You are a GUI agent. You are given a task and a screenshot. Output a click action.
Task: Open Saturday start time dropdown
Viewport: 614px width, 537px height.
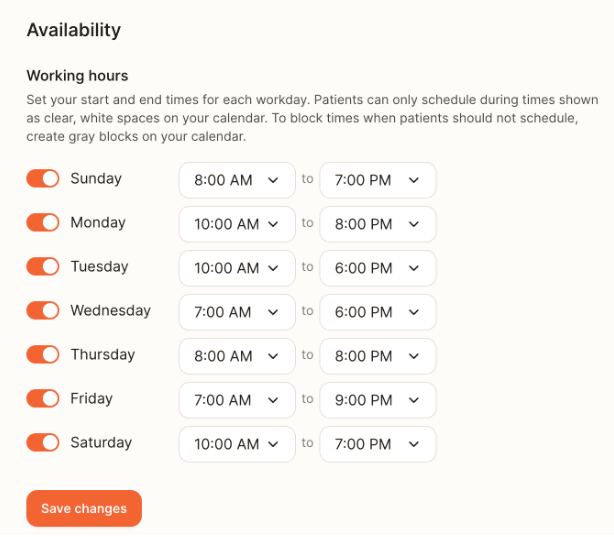pos(237,444)
